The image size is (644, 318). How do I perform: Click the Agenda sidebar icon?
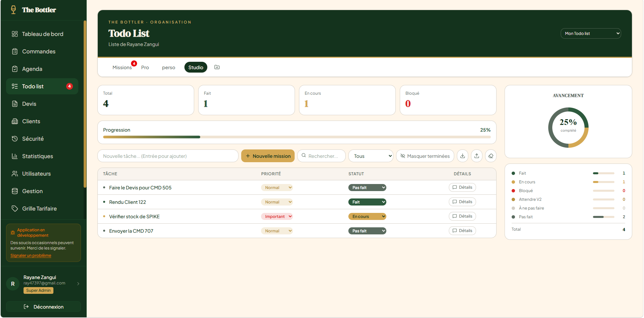click(15, 69)
